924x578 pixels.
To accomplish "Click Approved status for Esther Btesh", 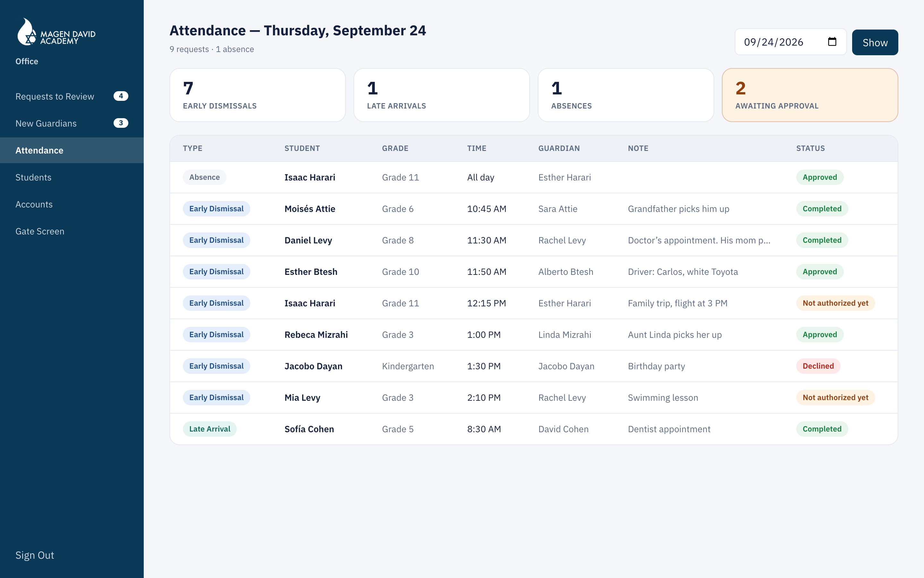I will (819, 272).
